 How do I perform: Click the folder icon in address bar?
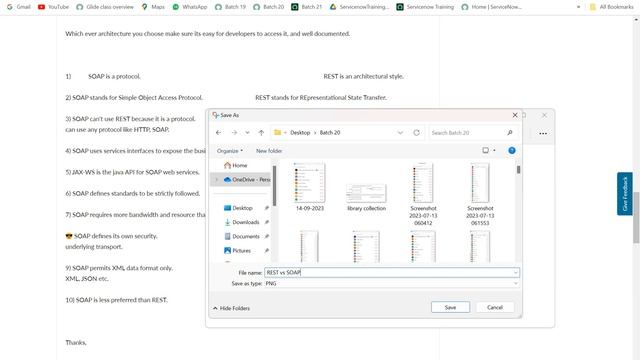click(278, 133)
